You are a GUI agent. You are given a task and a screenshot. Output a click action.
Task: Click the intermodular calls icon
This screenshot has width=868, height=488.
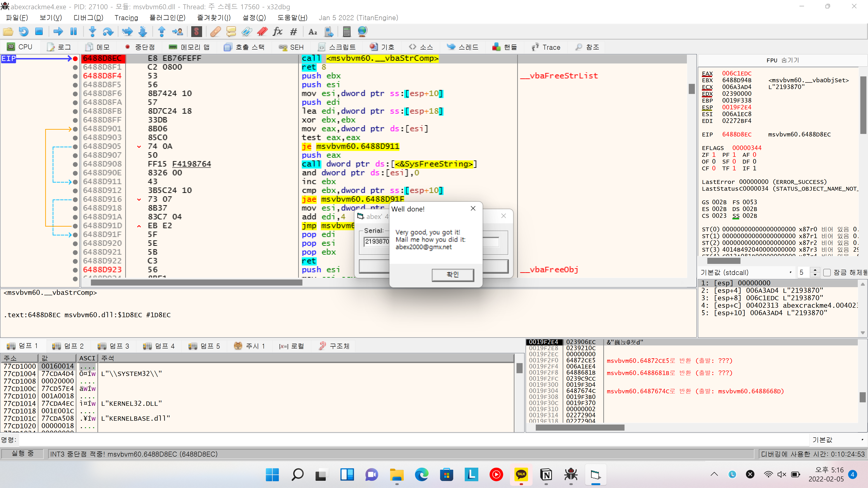[x=328, y=32]
